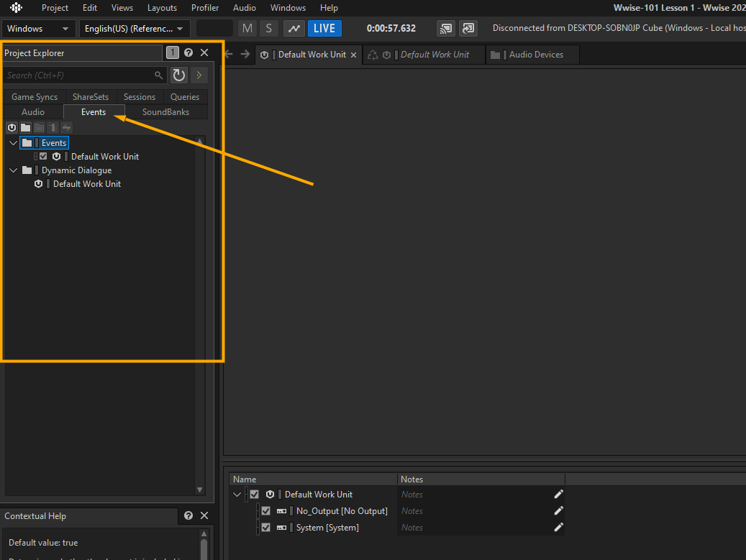Select the Events folder tree item
Viewport: 746px width, 560px height.
pyautogui.click(x=45, y=142)
